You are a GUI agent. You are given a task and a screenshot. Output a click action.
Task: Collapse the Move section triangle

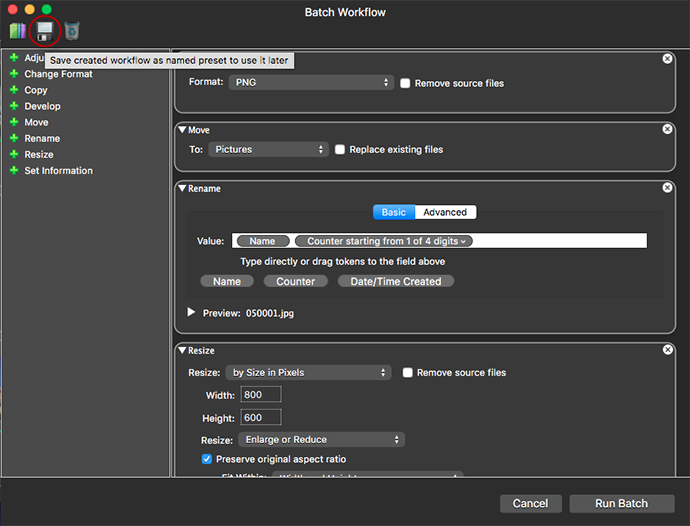tap(182, 129)
